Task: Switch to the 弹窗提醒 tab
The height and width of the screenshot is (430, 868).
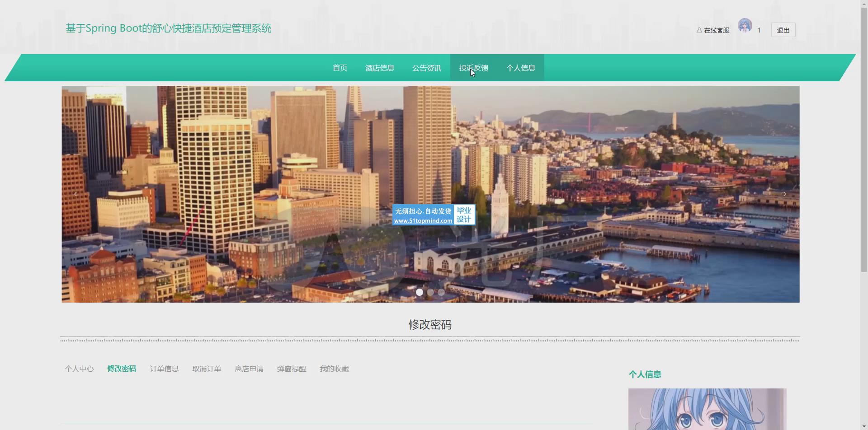Action: 292,369
